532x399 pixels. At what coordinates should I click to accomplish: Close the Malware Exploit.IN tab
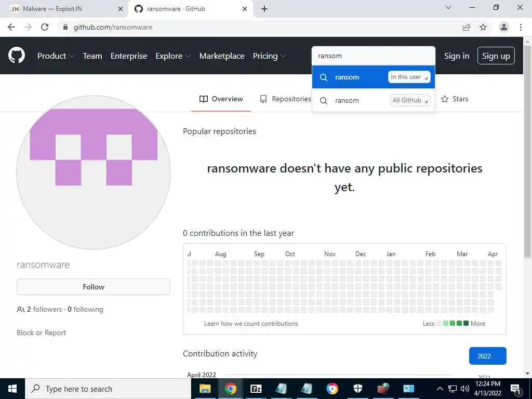pyautogui.click(x=121, y=9)
